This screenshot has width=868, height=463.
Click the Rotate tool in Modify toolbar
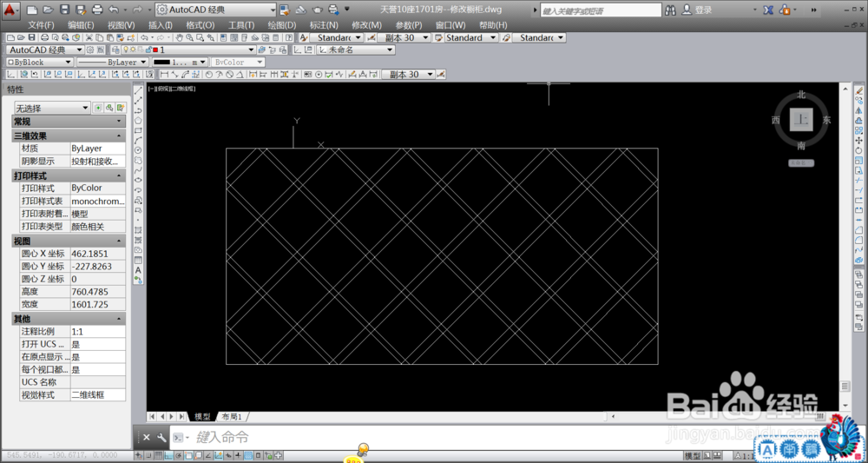click(x=859, y=150)
